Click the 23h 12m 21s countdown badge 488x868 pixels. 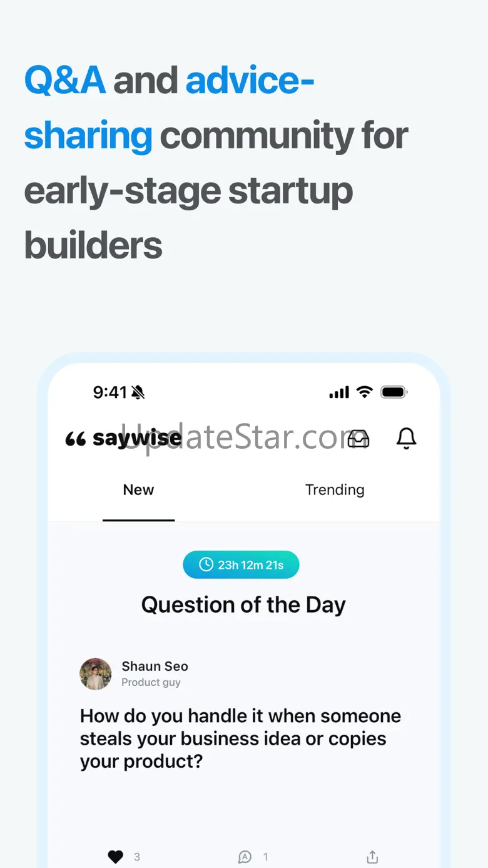(241, 564)
